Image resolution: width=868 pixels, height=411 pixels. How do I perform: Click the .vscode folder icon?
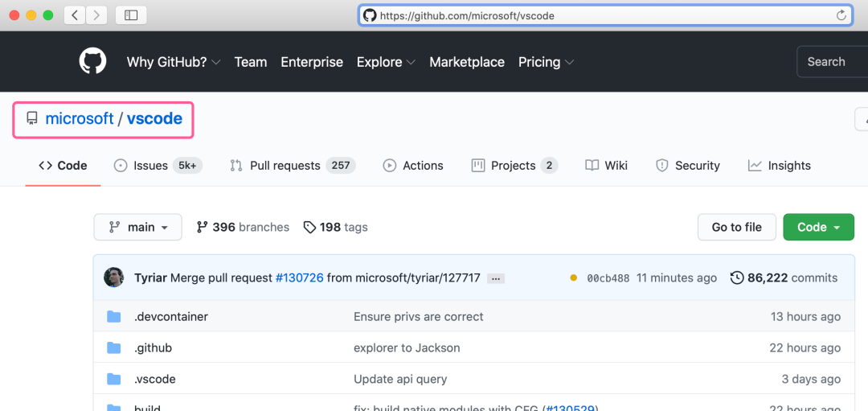pyautogui.click(x=113, y=380)
